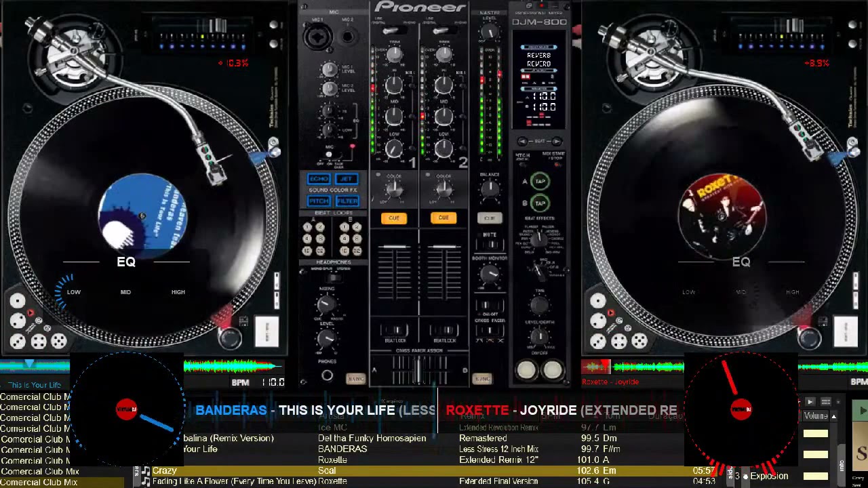This screenshot has width=868, height=488.
Task: Select beat loop 4 on deck A
Action: click(x=308, y=239)
